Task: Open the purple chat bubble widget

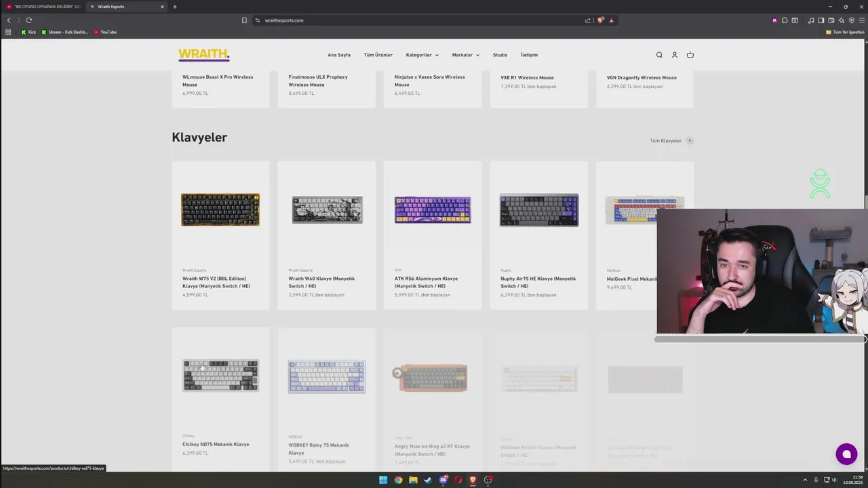Action: pyautogui.click(x=846, y=453)
